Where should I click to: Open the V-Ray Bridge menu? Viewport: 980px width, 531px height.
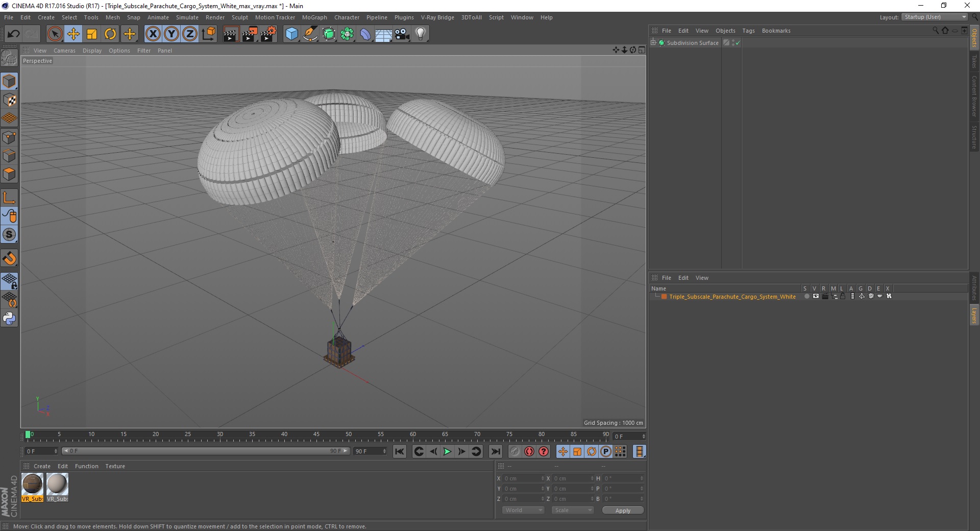tap(437, 17)
